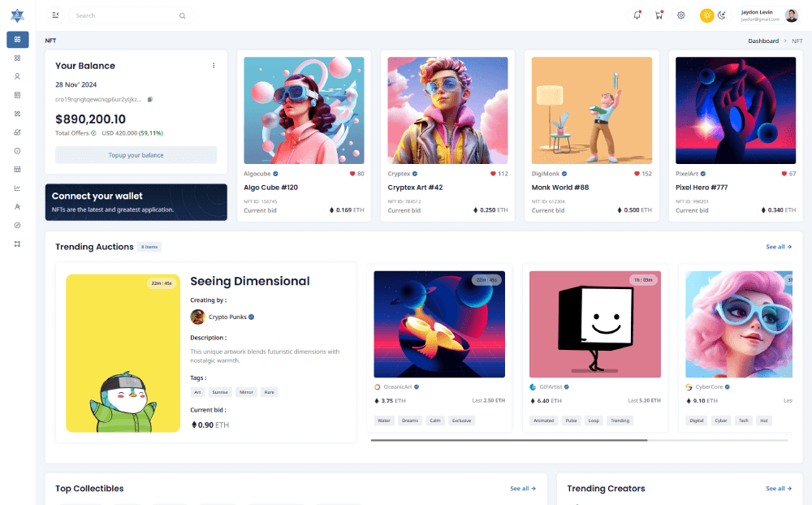Switch to dark mode moon toggle
The image size is (812, 505).
[x=721, y=15]
